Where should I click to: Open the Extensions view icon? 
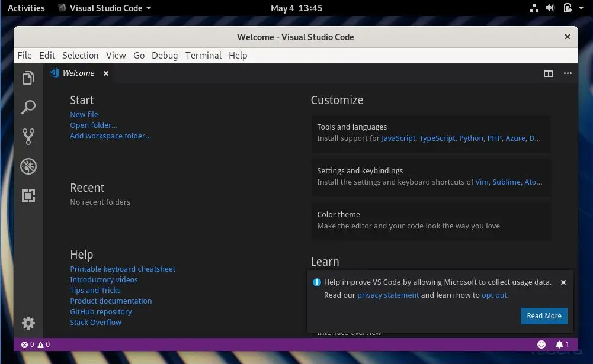click(28, 196)
